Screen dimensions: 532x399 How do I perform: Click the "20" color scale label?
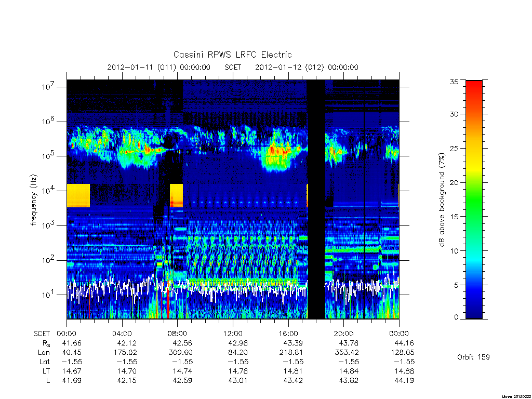coord(454,182)
